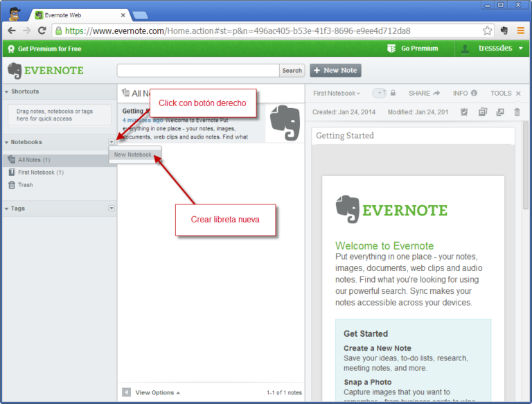Click the Getting Started note title field
This screenshot has height=404, width=532.
[413, 136]
